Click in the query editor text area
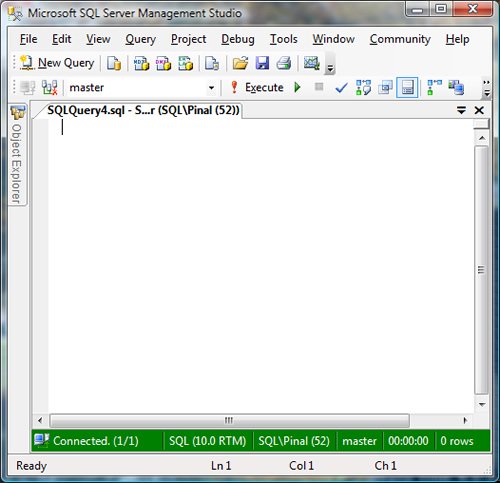The height and width of the screenshot is (483, 500). (261, 266)
